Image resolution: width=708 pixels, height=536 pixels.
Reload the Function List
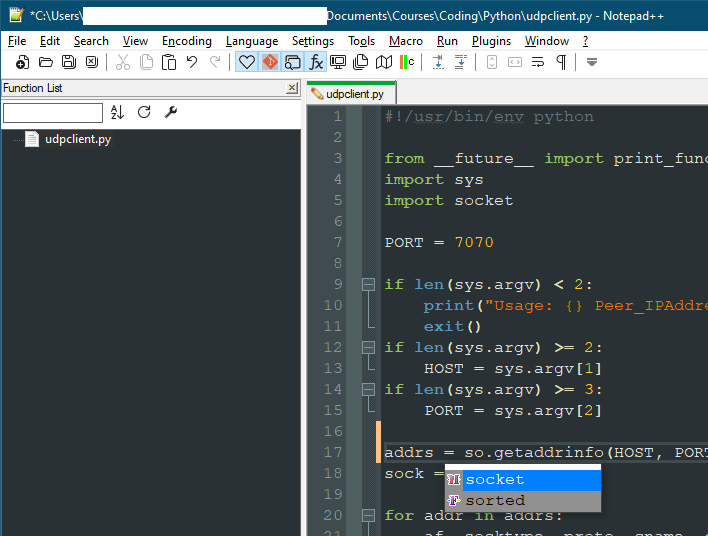[144, 112]
